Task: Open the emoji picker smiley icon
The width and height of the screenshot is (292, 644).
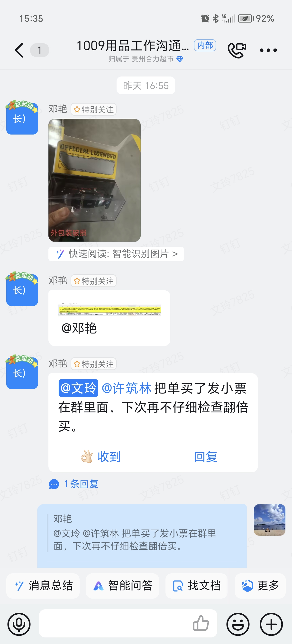Action: [238, 624]
